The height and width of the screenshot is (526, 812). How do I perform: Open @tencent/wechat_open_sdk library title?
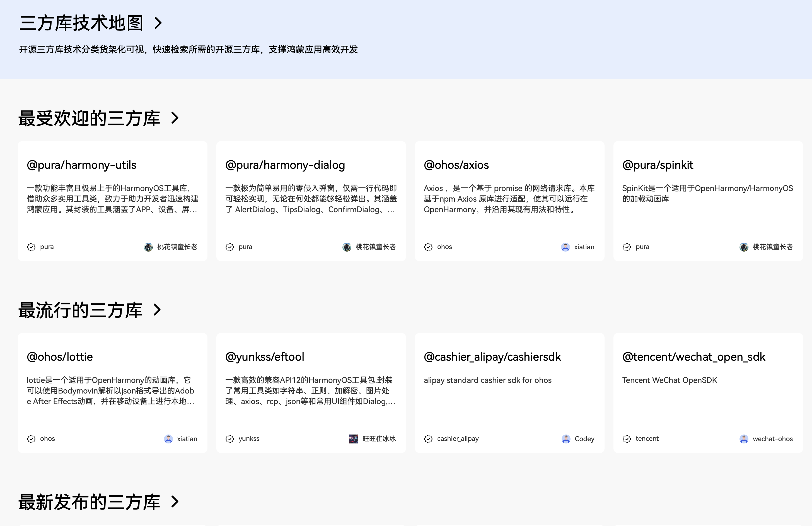point(693,357)
